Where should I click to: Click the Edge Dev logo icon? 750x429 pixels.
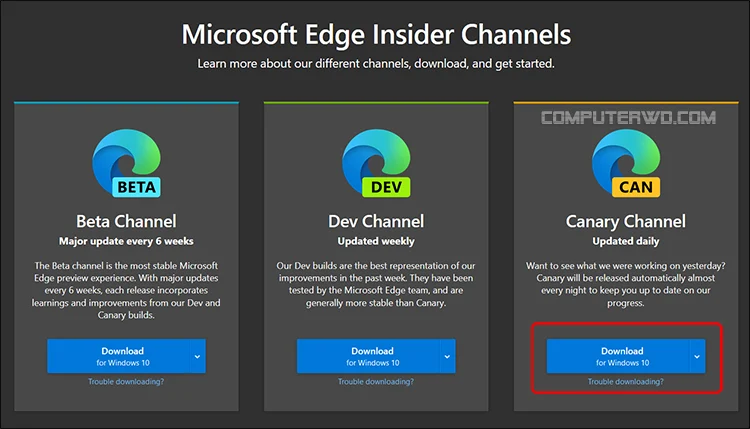pos(376,163)
